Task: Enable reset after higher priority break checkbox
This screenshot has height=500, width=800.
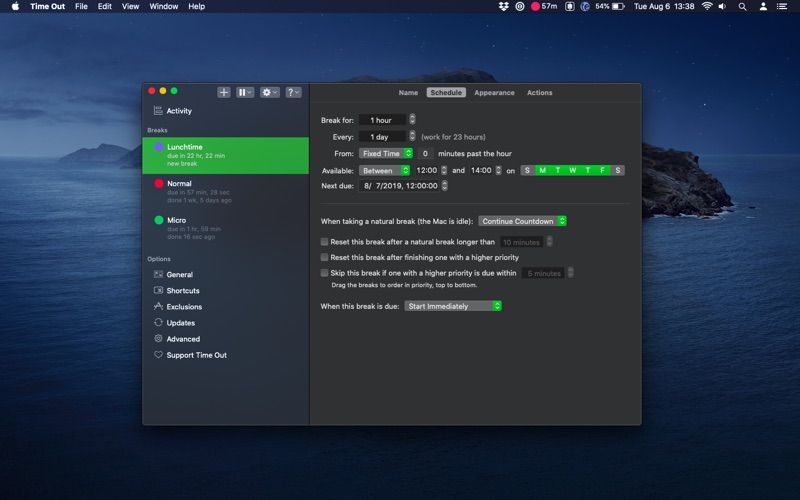Action: (324, 257)
